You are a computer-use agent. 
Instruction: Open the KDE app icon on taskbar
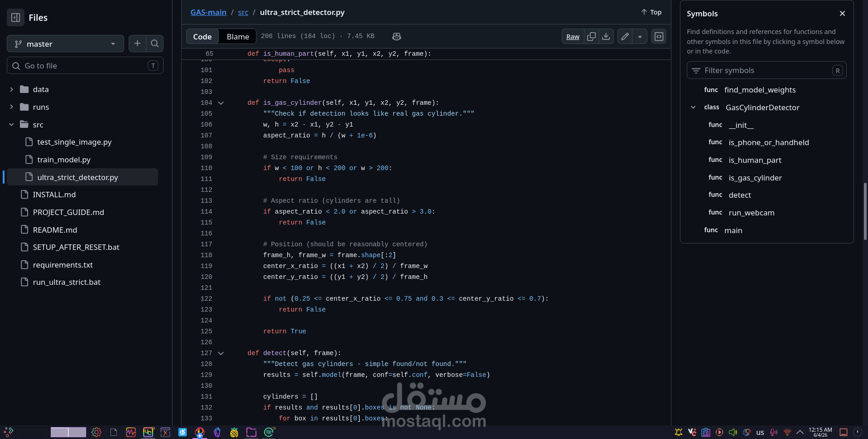(x=183, y=432)
